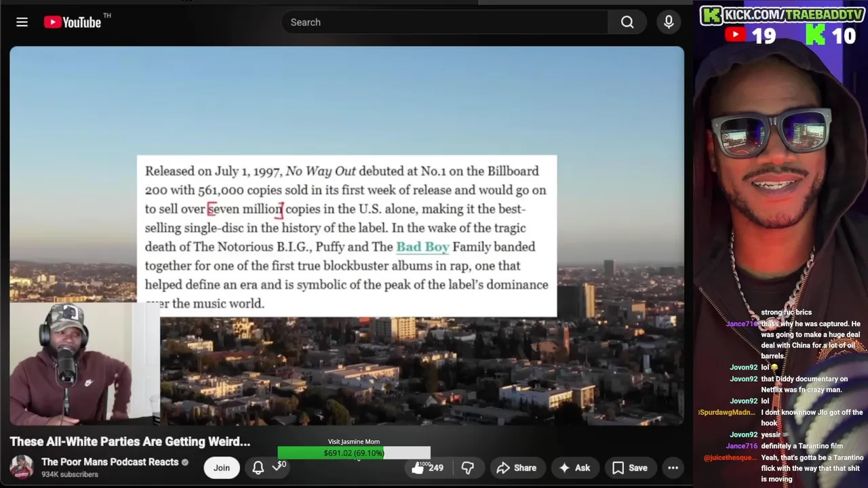
Task: Click the Bad Boy hyperlink in video
Action: click(x=422, y=247)
